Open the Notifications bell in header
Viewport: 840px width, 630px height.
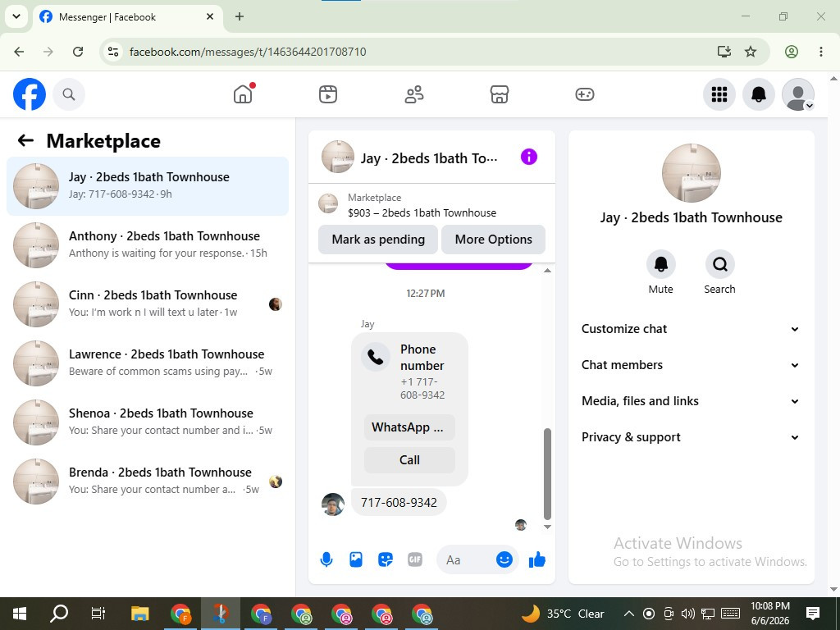click(759, 94)
